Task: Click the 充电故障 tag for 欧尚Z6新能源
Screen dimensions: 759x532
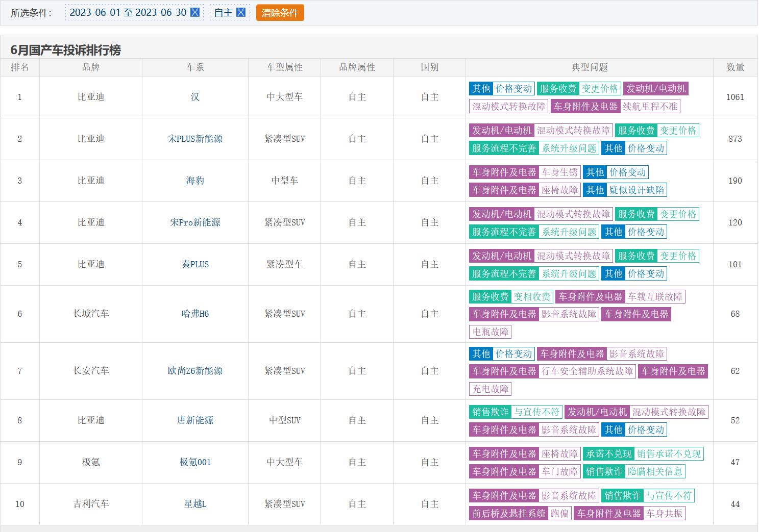Action: [x=491, y=389]
